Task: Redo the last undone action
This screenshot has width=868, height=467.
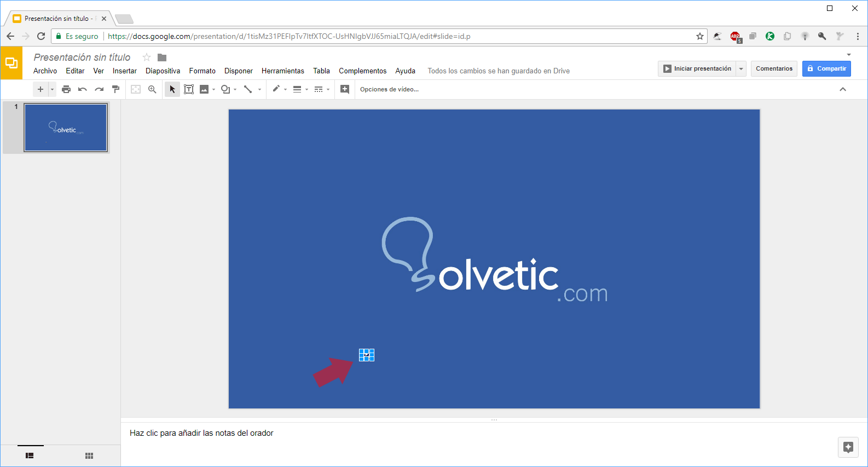Action: [x=99, y=89]
